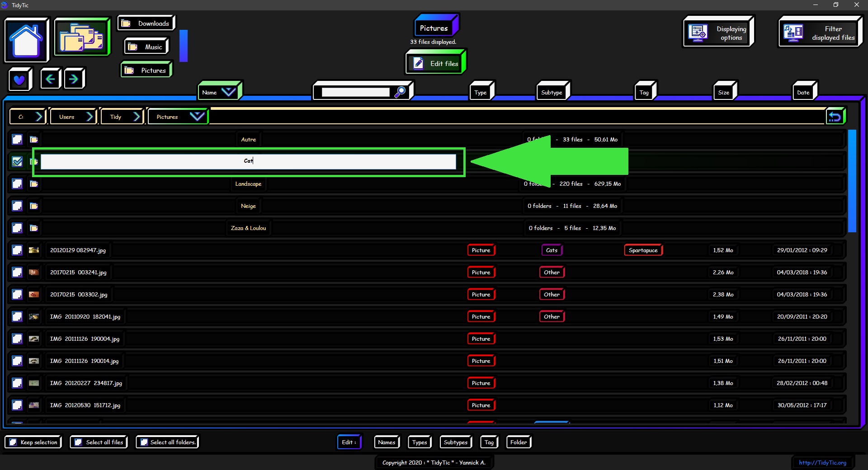Image resolution: width=868 pixels, height=470 pixels.
Task: Select checkbox of 20170215 003241.jpg
Action: click(17, 272)
